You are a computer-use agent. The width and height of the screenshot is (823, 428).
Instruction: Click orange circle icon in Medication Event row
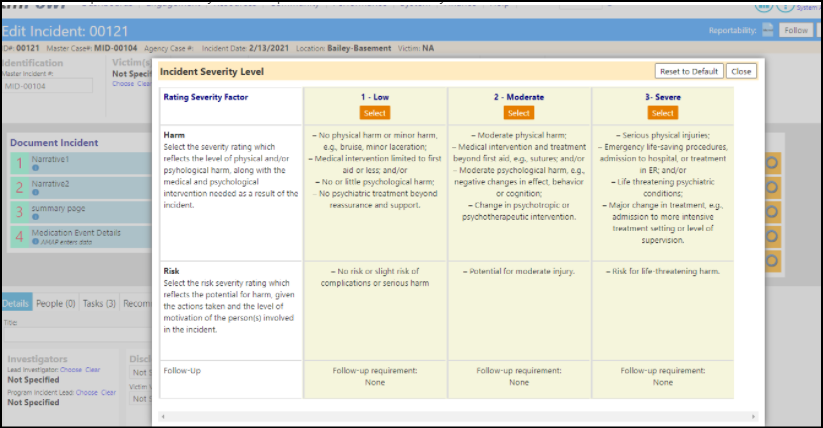(x=772, y=236)
